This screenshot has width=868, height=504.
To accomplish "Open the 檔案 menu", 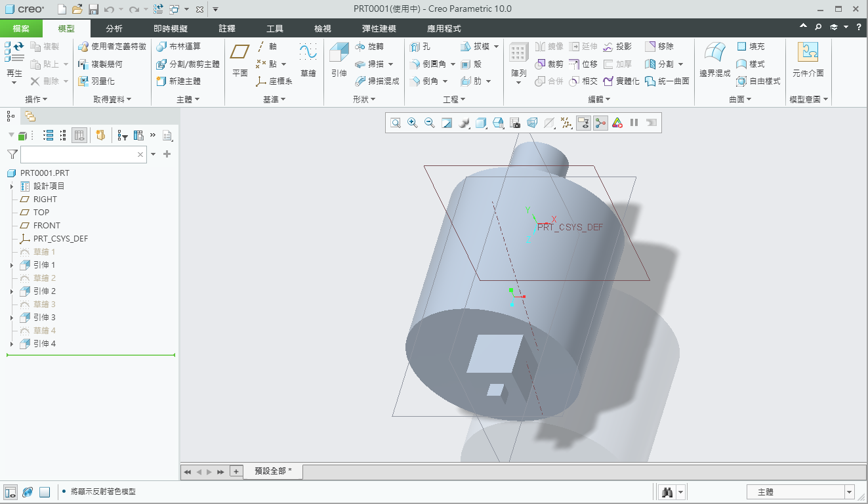I will (22, 29).
